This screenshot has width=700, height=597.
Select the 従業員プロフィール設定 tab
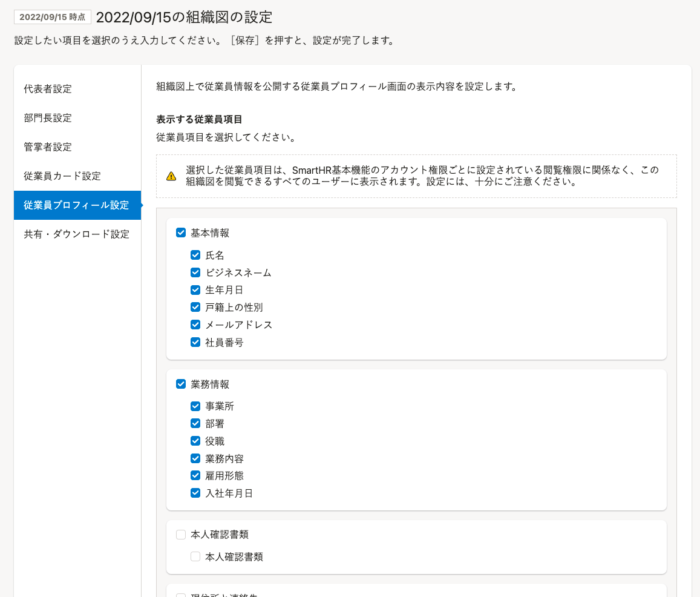click(x=76, y=205)
